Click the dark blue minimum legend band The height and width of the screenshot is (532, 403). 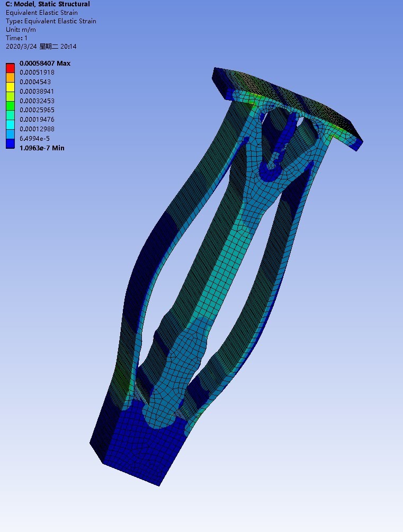click(x=10, y=143)
